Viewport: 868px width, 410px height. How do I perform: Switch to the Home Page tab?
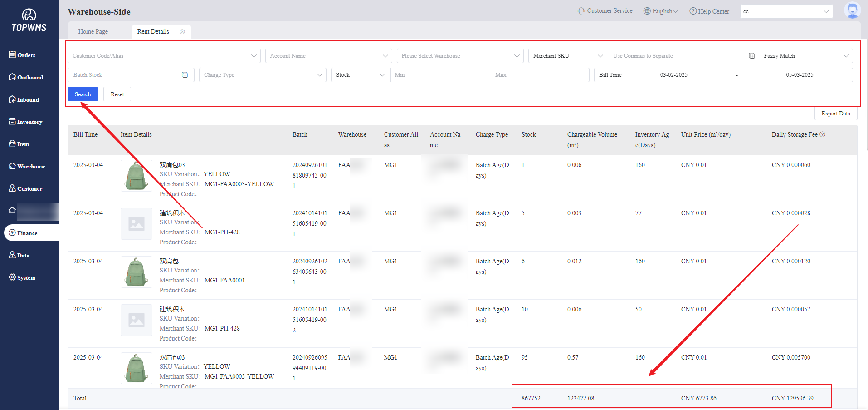[x=93, y=32]
